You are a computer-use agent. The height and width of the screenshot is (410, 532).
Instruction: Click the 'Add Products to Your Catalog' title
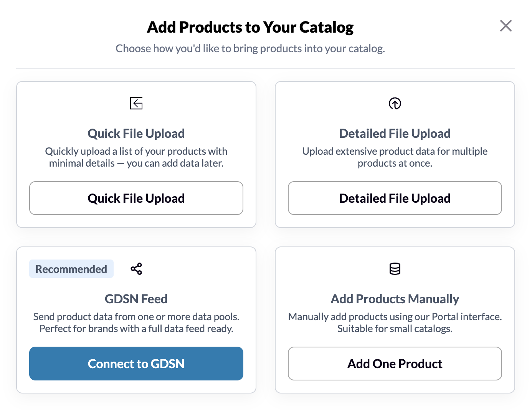250,27
